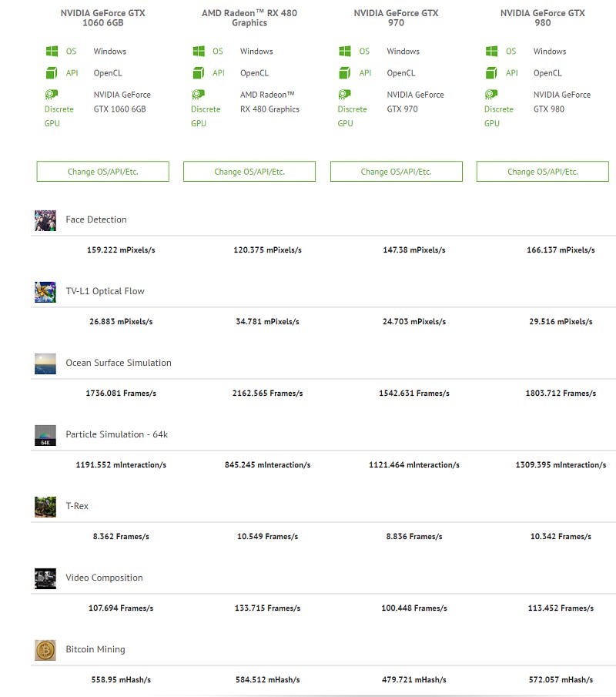Viewport: 616px width, 697px height.
Task: Select the 120.375 mPixels/s Face Detection score
Action: point(267,250)
